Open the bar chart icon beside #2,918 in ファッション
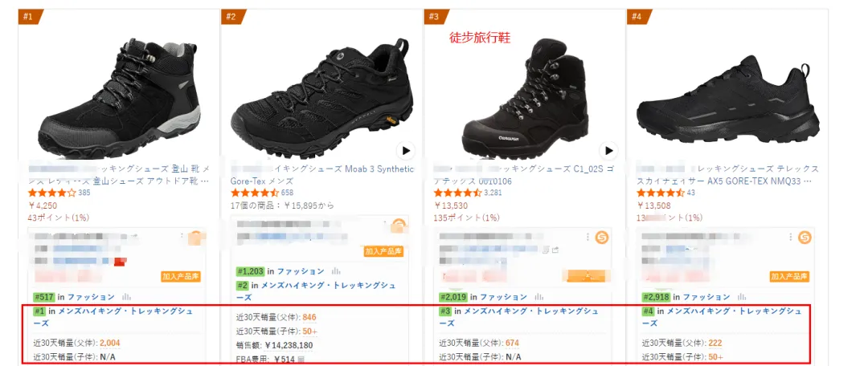The image size is (868, 366). [743, 296]
